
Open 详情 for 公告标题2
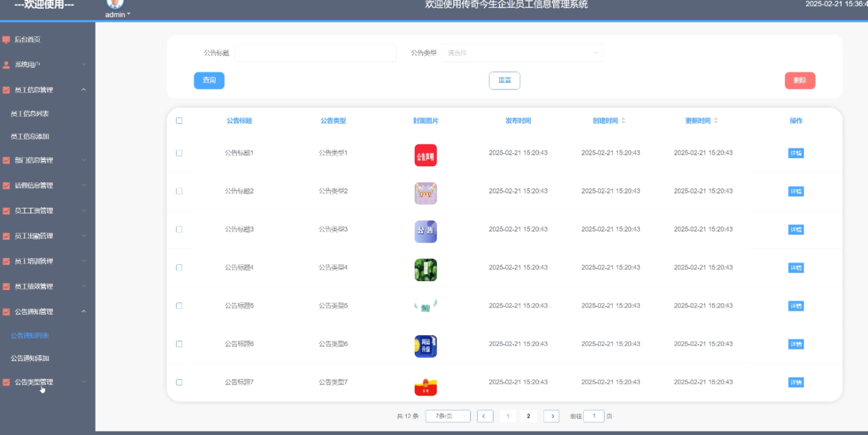tap(796, 192)
